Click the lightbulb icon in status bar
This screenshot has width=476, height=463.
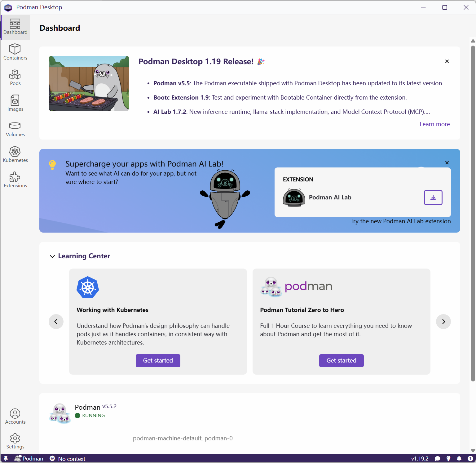pyautogui.click(x=448, y=458)
